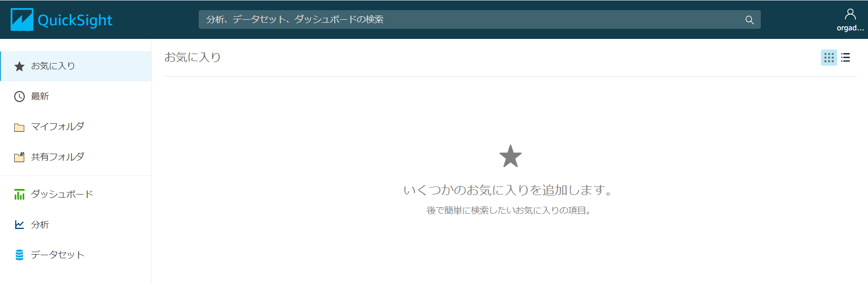
Task: Click the 最新 clock icon
Action: (x=19, y=97)
